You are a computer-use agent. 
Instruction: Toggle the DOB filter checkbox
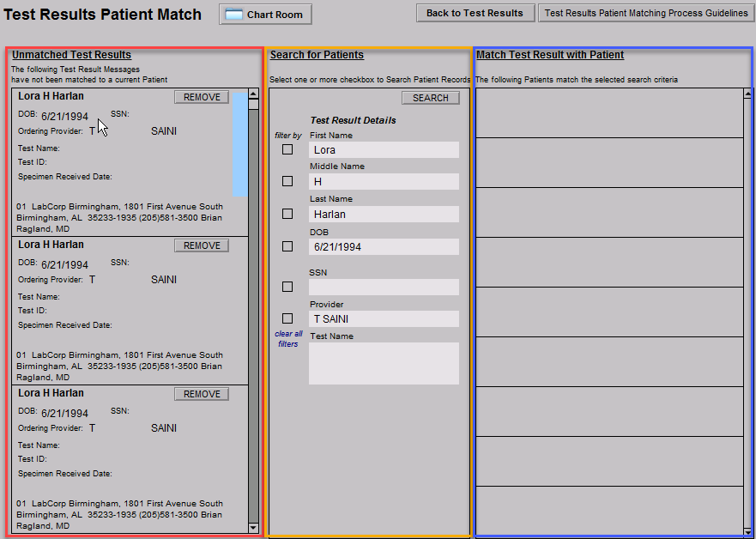(287, 246)
